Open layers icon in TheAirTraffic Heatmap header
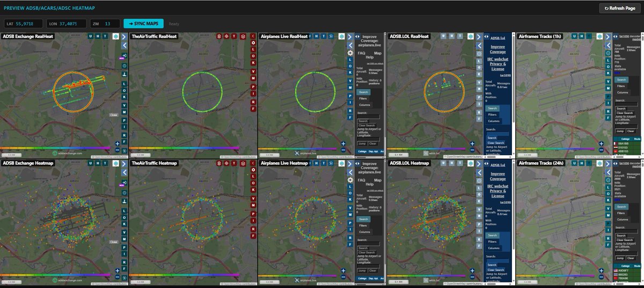Screen dimensions: 644x288 [x=243, y=163]
